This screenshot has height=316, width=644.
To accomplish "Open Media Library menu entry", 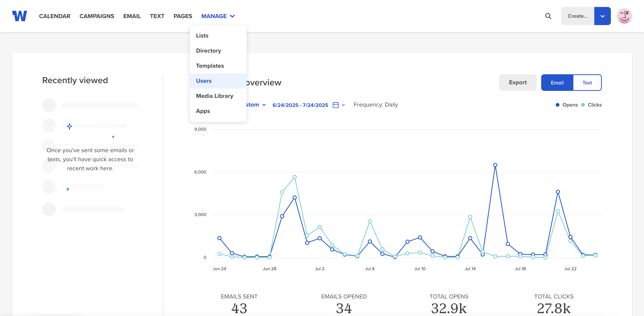I will (x=214, y=96).
